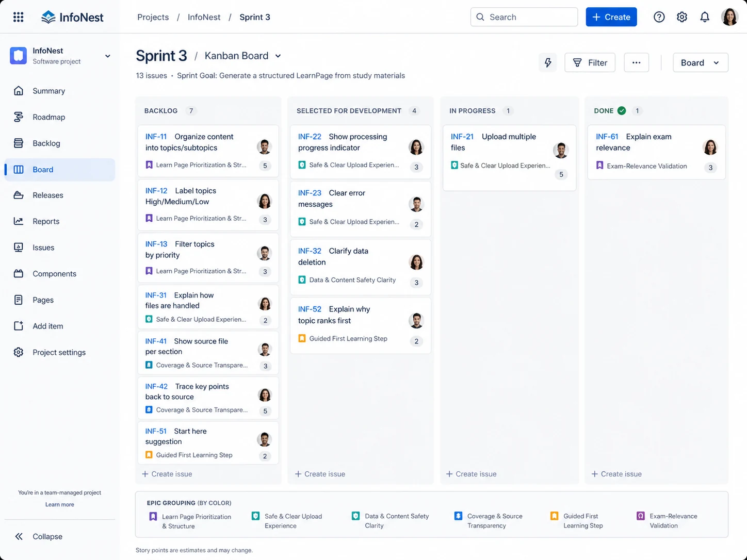Click the Reports chart icon in sidebar
747x560 pixels.
[19, 221]
